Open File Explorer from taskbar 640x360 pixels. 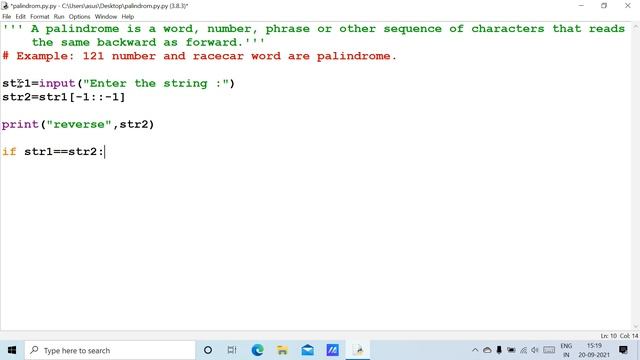pos(282,350)
